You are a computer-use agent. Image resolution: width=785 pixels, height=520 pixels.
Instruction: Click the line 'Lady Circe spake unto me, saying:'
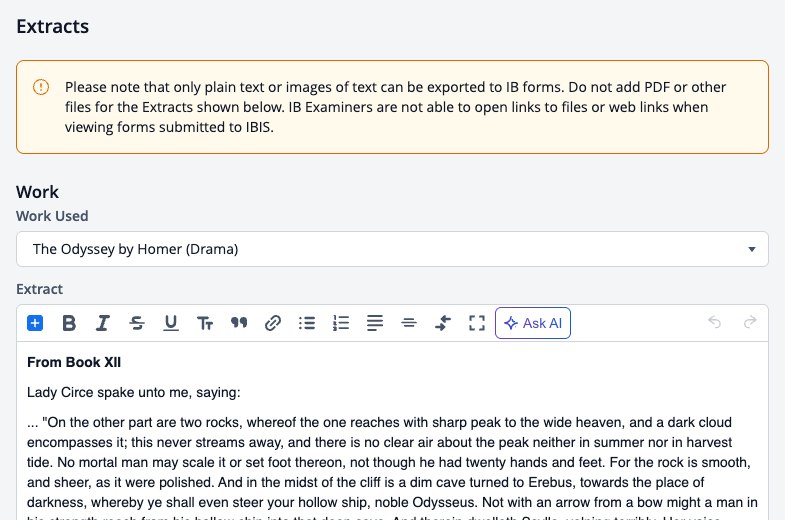tap(134, 392)
